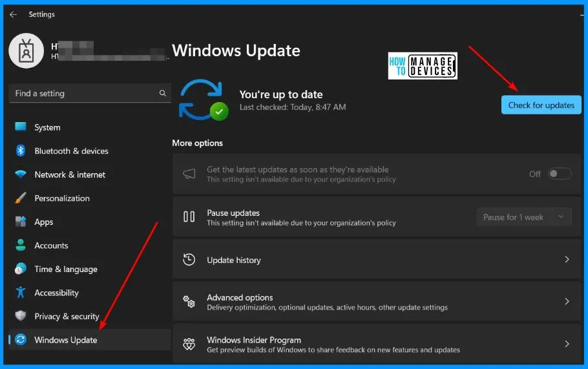Click the Network wifi icon
588x369 pixels.
(x=21, y=174)
